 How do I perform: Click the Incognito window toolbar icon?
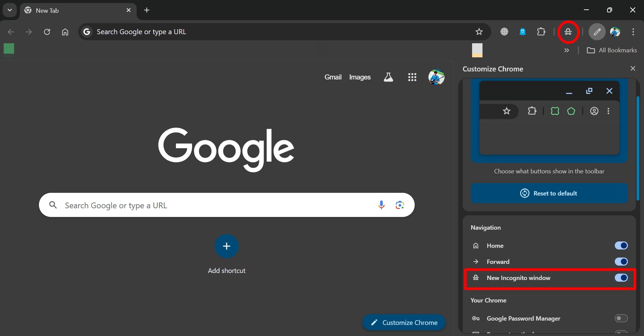(568, 32)
